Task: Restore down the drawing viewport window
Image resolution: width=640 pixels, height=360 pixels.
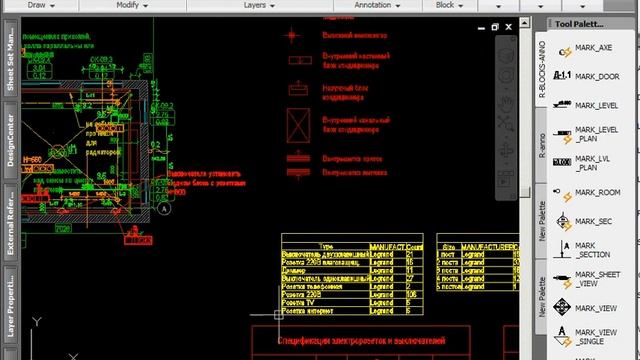Action: 495,27
